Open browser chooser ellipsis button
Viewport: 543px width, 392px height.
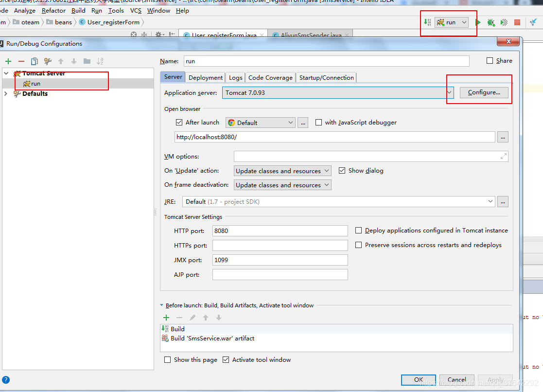(x=303, y=123)
